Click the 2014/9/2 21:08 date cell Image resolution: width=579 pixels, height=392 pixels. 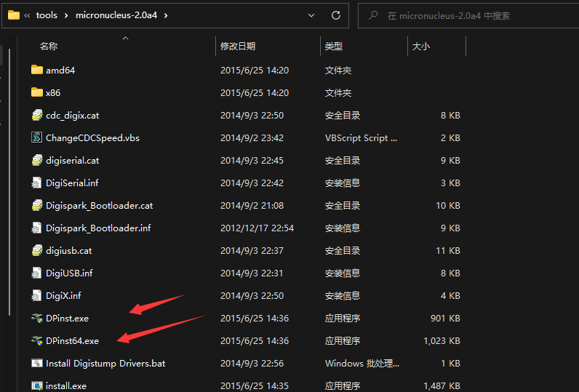coord(252,206)
